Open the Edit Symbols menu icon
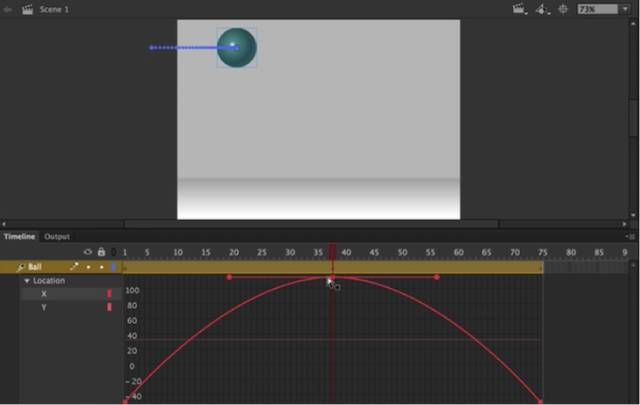Image resolution: width=640 pixels, height=405 pixels. click(542, 9)
